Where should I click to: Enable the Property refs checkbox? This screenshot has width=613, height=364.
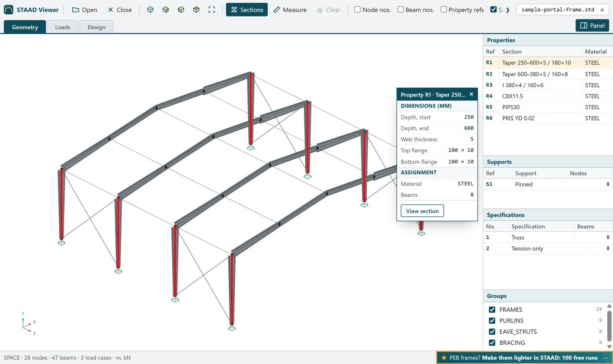coord(444,10)
